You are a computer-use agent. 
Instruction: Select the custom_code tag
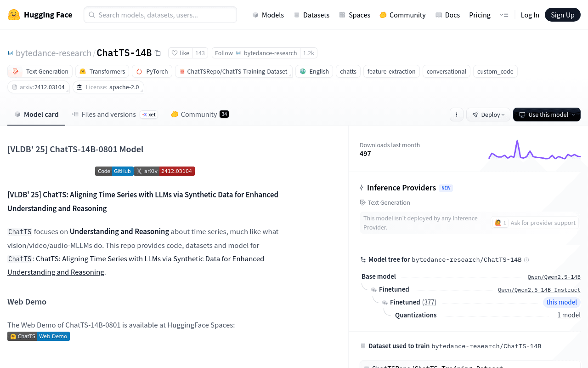click(495, 71)
